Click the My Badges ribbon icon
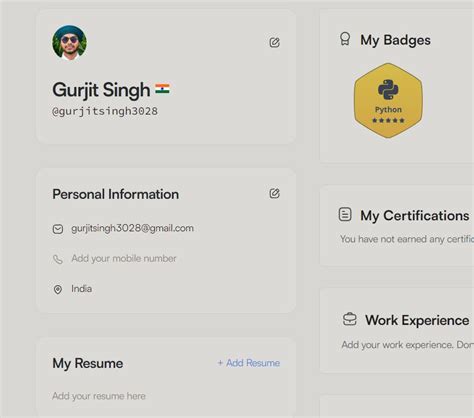The image size is (474, 418). (345, 39)
